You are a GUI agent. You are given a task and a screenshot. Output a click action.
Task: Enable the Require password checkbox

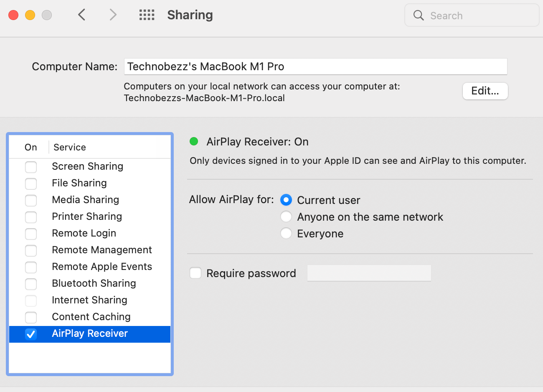click(x=195, y=273)
